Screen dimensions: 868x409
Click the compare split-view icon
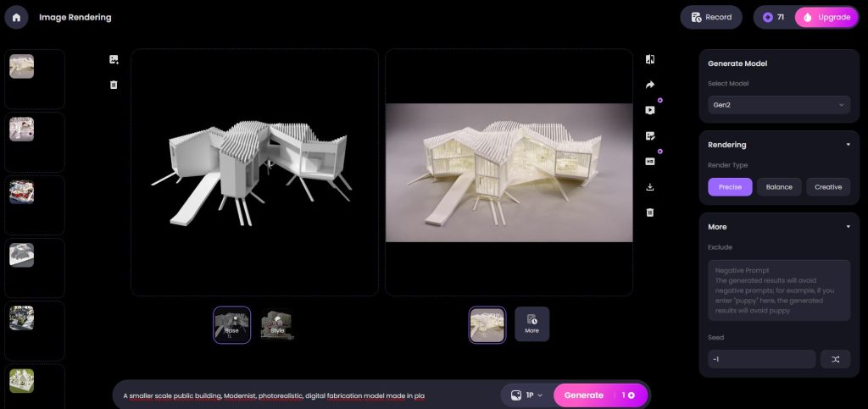tap(650, 59)
